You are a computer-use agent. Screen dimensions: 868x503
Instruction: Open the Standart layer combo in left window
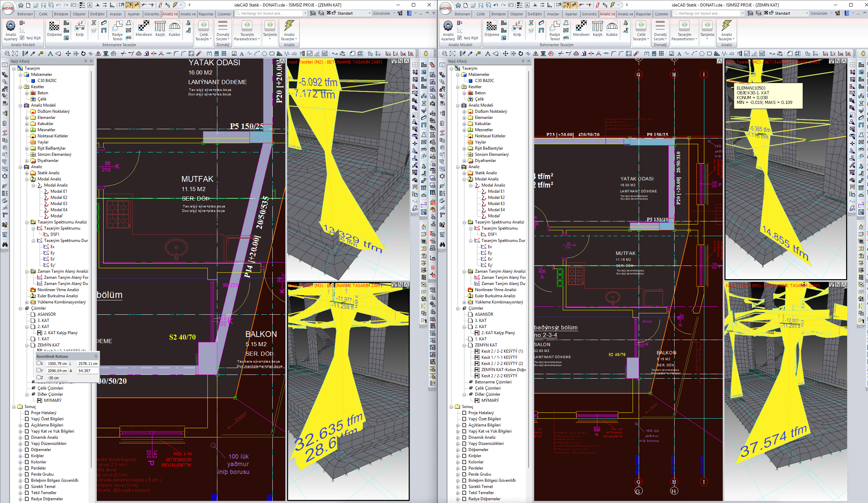[349, 13]
